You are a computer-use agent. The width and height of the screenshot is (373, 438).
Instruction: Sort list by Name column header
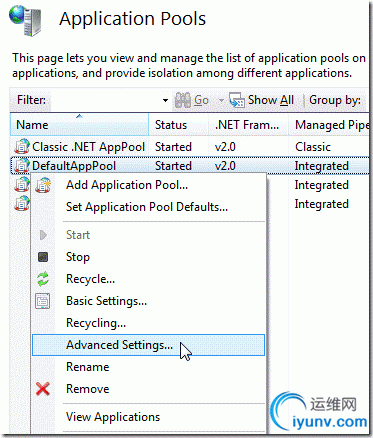click(x=79, y=125)
